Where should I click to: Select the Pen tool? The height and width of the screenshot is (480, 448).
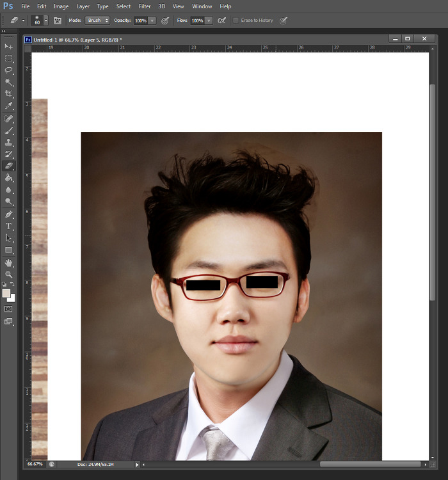point(8,214)
